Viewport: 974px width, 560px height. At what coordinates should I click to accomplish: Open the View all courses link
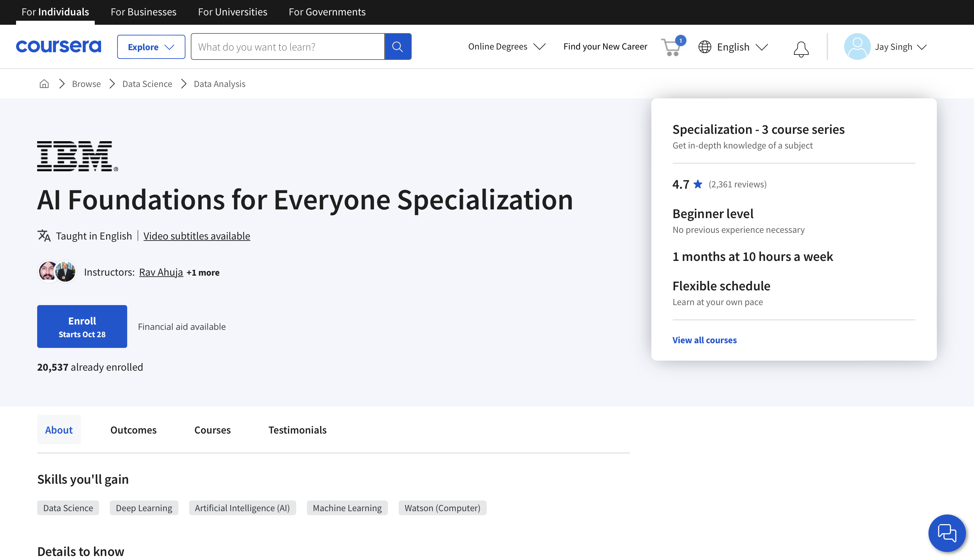pos(704,340)
